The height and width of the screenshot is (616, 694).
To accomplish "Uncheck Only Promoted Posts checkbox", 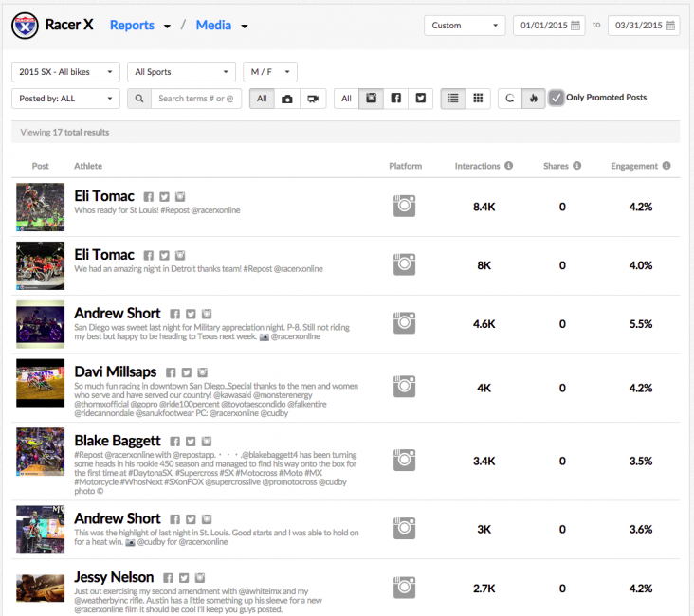I will point(557,98).
